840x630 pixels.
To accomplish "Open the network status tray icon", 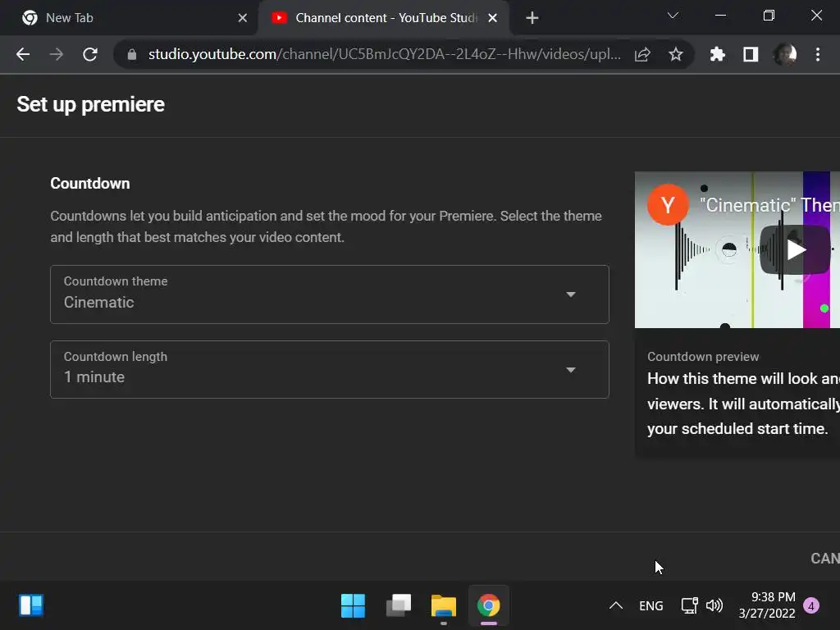I will tap(689, 605).
